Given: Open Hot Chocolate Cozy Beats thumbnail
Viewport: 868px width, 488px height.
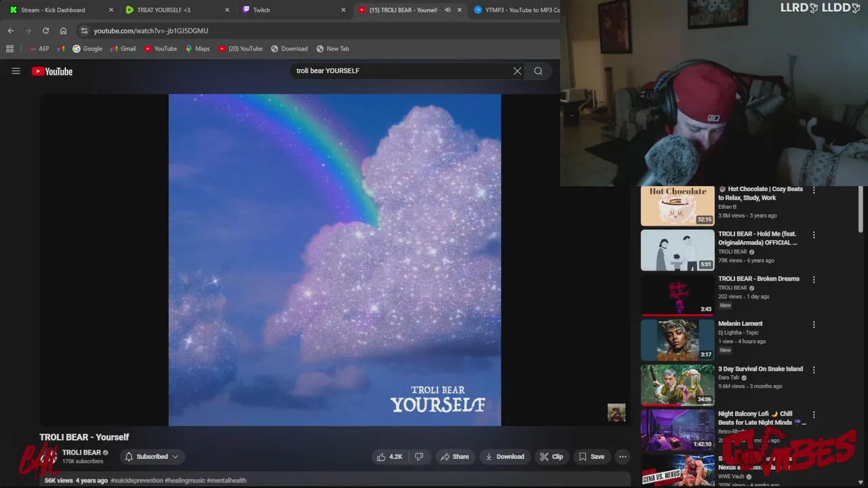Looking at the screenshot, I should click(x=677, y=205).
